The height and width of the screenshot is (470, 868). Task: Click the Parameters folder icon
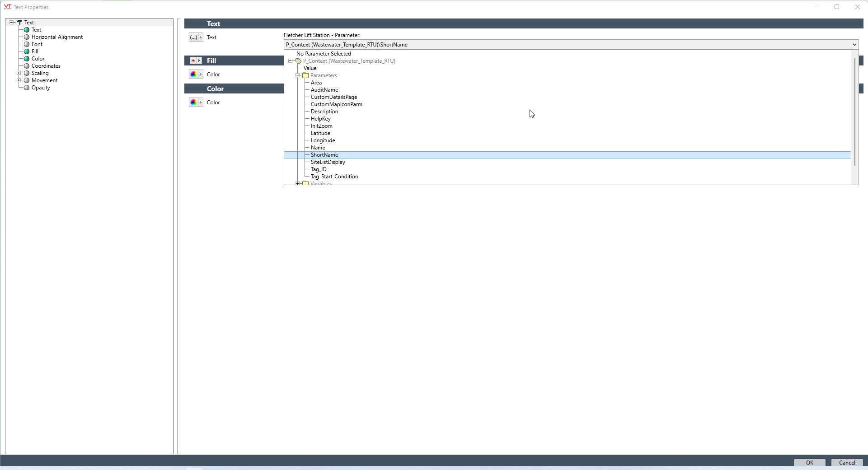click(305, 75)
